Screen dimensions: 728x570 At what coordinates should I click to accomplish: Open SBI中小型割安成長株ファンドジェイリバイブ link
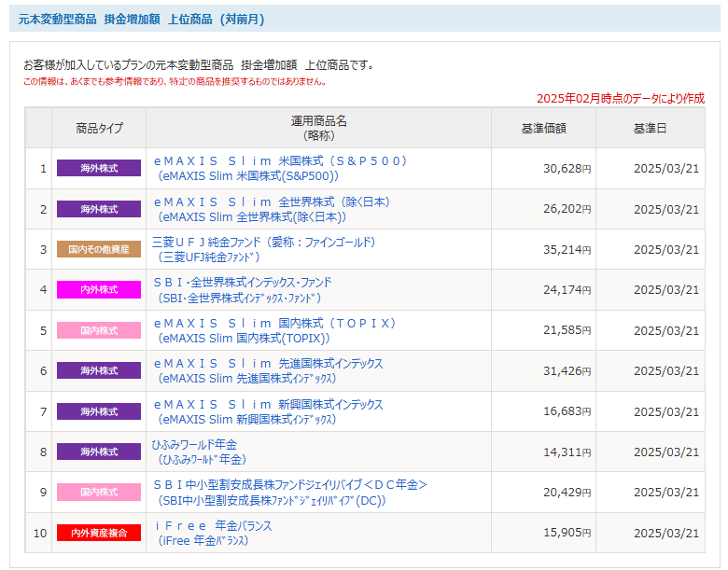(289, 493)
